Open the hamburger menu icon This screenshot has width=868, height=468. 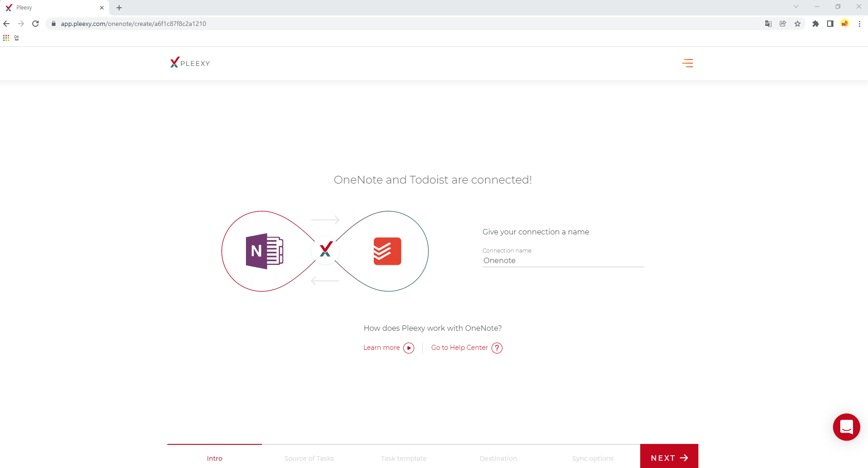pos(687,63)
